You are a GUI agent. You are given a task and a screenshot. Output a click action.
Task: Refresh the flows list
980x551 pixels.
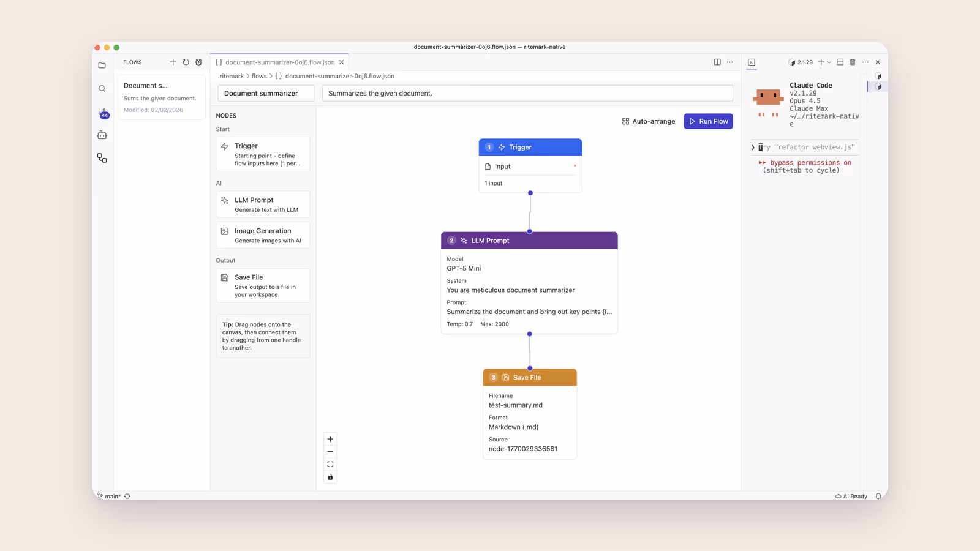tap(186, 62)
